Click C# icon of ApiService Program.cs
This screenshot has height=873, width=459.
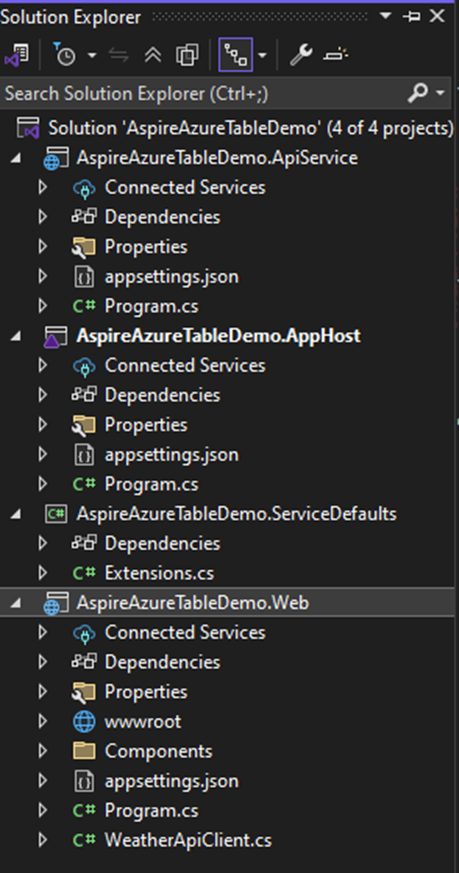coord(84,306)
